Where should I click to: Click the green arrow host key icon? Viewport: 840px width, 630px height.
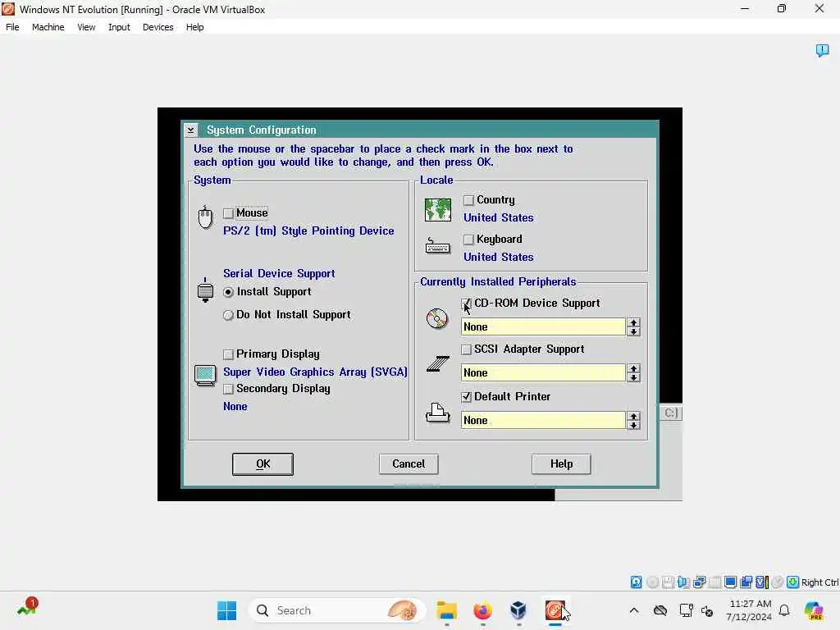coord(793,582)
